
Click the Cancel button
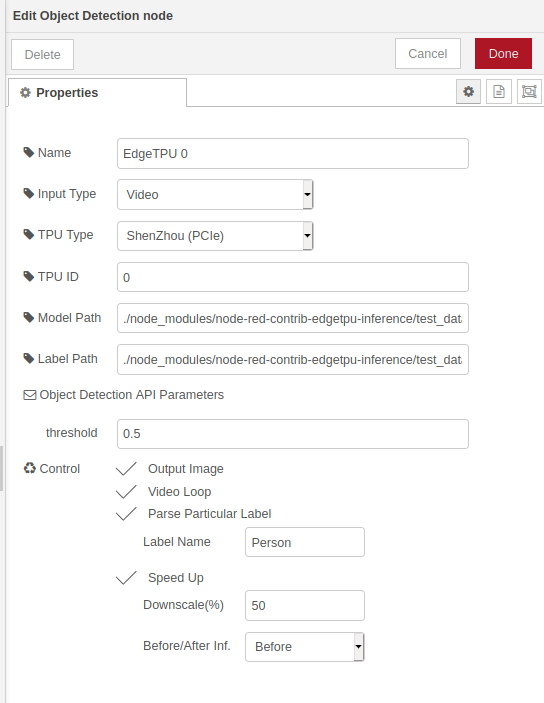(x=428, y=54)
